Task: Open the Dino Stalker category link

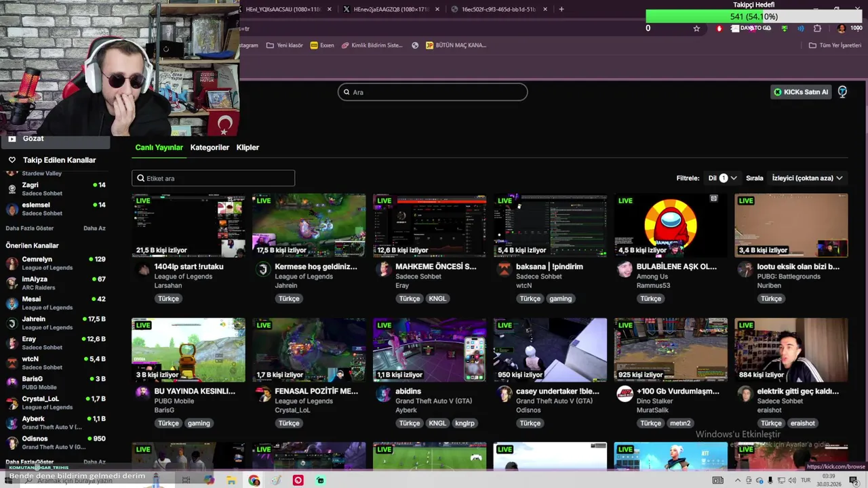Action: pyautogui.click(x=655, y=401)
